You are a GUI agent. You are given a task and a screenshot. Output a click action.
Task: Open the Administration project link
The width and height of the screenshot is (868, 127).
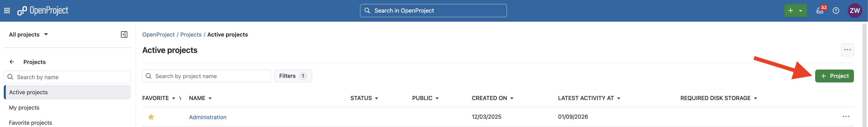(207, 117)
